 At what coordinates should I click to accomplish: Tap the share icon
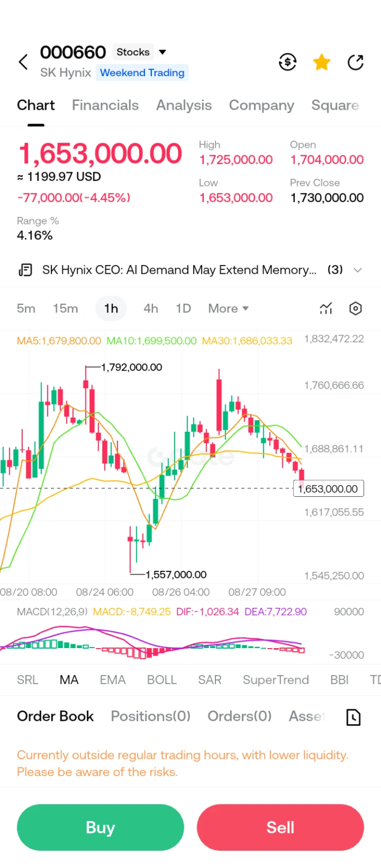[356, 62]
